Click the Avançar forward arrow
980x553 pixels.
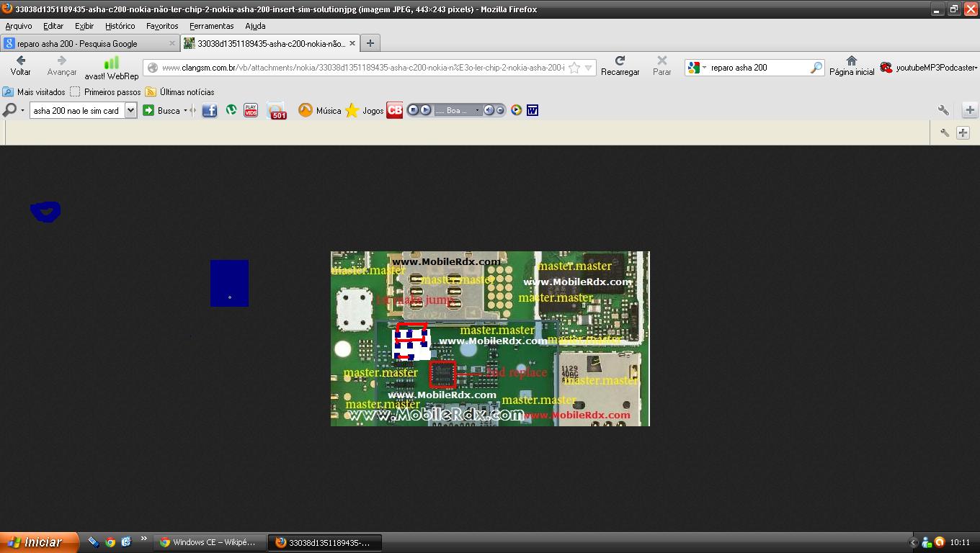pos(61,66)
